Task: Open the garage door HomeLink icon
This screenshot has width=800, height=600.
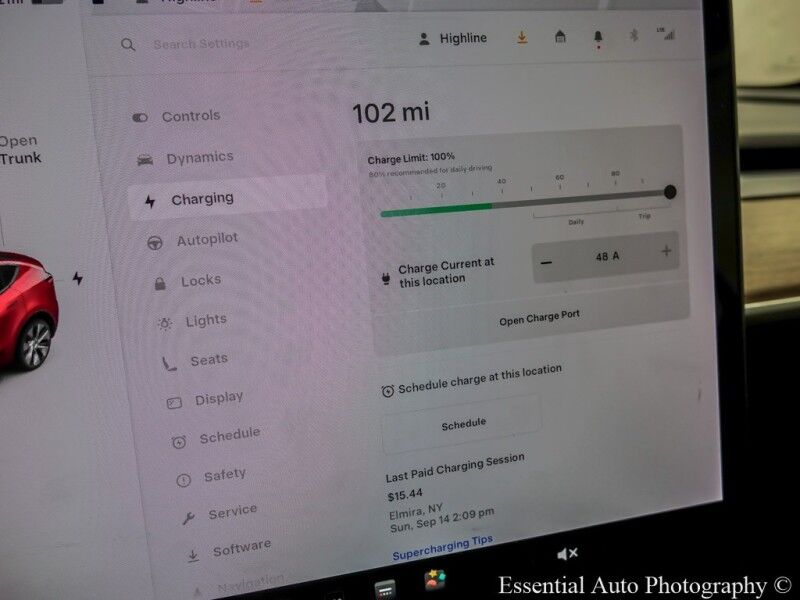Action: pyautogui.click(x=561, y=37)
